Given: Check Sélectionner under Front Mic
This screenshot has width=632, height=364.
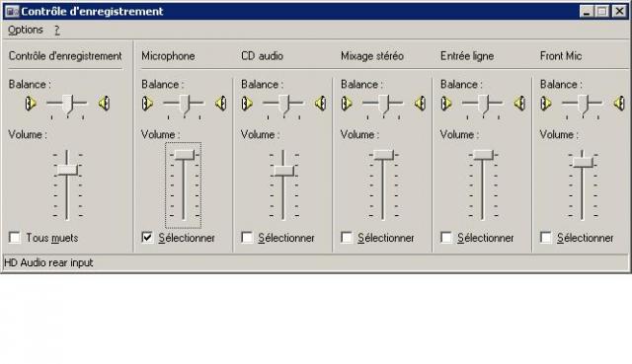Looking at the screenshot, I should 546,238.
